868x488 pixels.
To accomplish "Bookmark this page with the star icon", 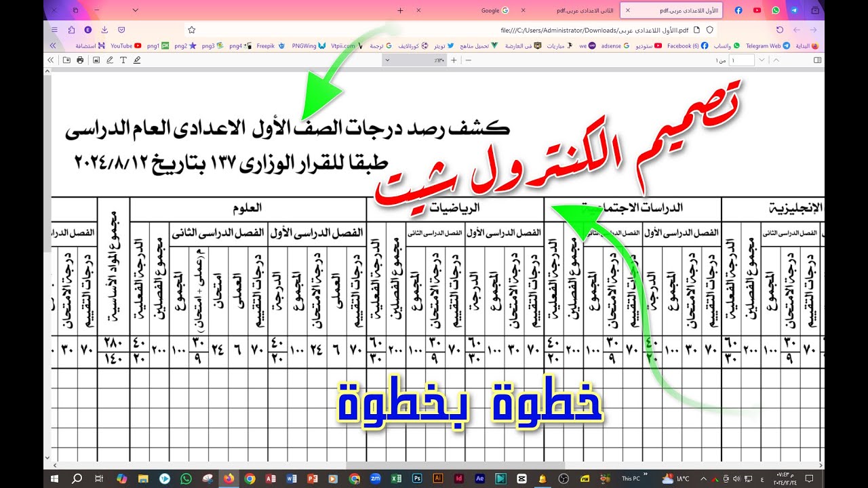I will 191,30.
